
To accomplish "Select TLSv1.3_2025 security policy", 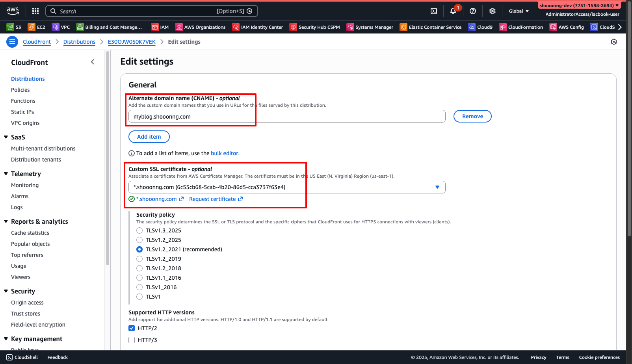I will click(x=139, y=230).
